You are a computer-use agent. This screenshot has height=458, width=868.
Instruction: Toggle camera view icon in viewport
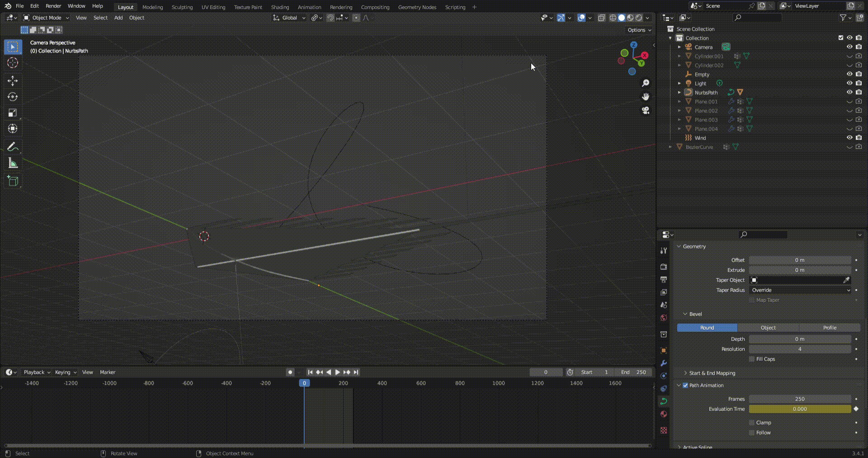coord(646,110)
